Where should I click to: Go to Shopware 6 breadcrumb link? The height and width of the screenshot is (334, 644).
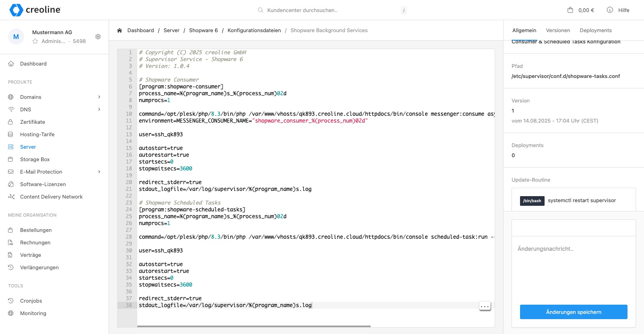point(203,31)
